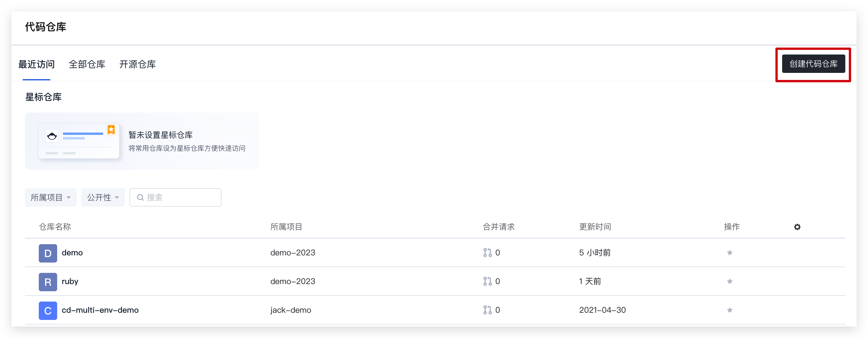Open the cd-multi-env-demo repository name
Screen dimensions: 868x338
[x=100, y=310]
